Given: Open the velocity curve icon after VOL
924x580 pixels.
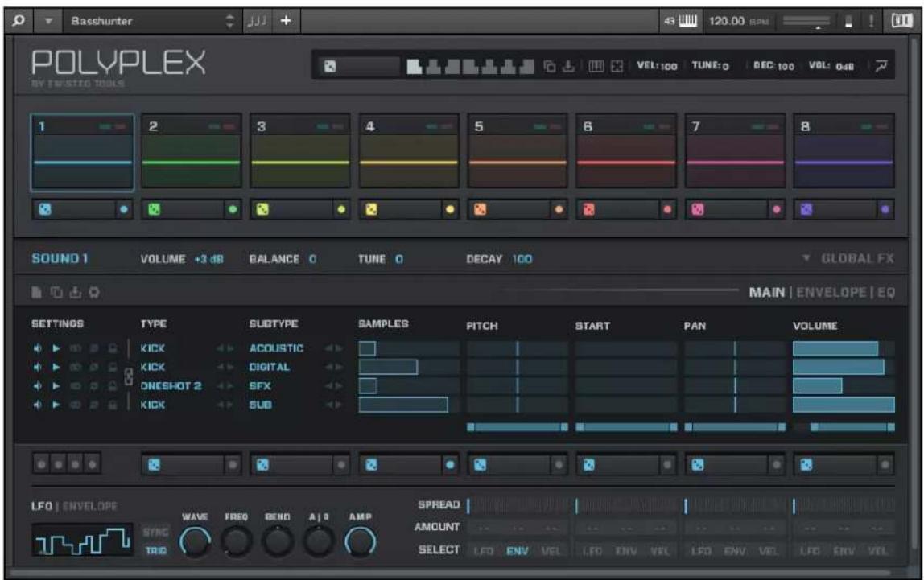Looking at the screenshot, I should pos(881,66).
